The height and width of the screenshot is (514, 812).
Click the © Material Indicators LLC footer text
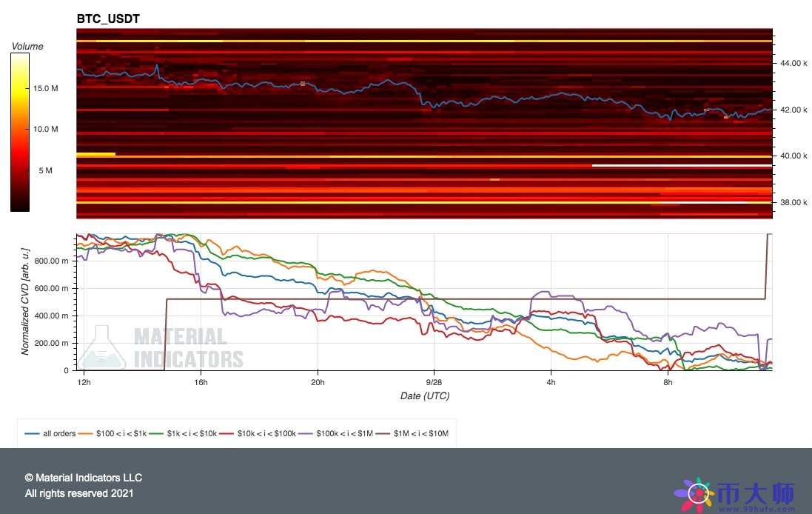tap(84, 478)
